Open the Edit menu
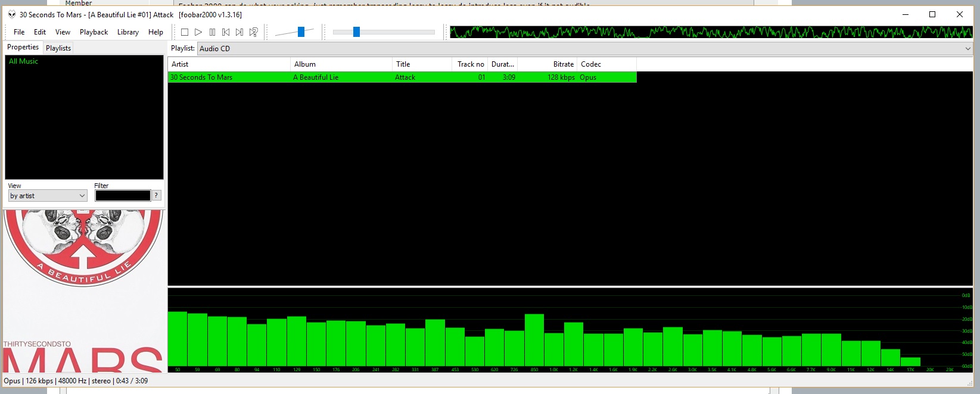980x394 pixels. coord(40,32)
